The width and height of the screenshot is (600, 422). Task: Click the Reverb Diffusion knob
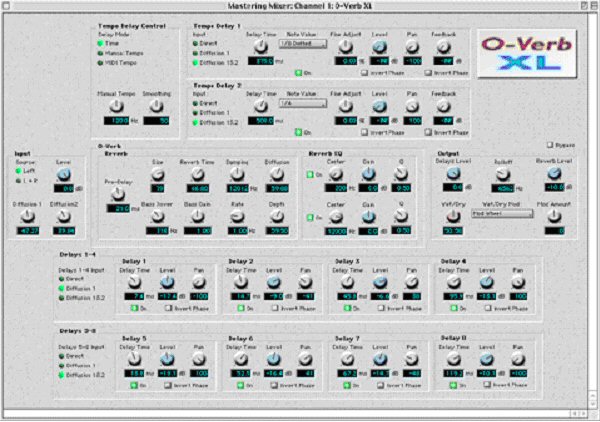(x=277, y=175)
